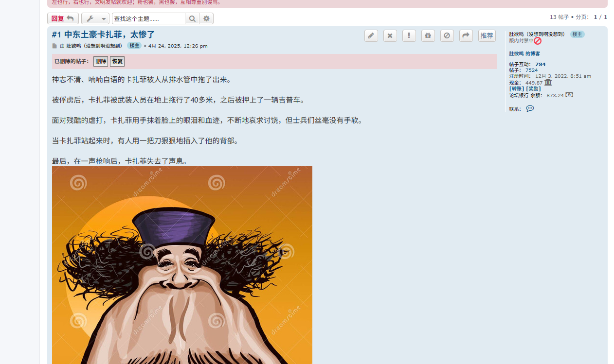Click the 楼主 badge beside post date
614x364 pixels.
click(x=134, y=45)
